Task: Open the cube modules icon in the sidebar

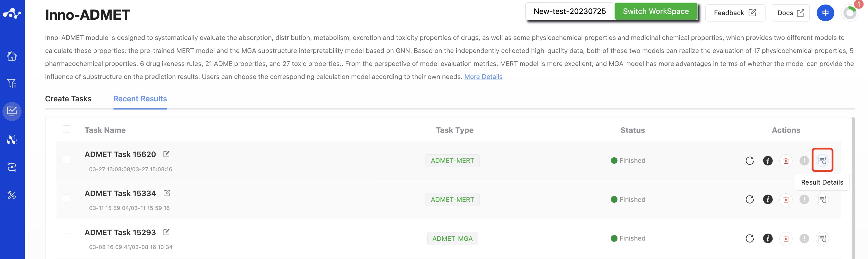Action: click(x=12, y=139)
